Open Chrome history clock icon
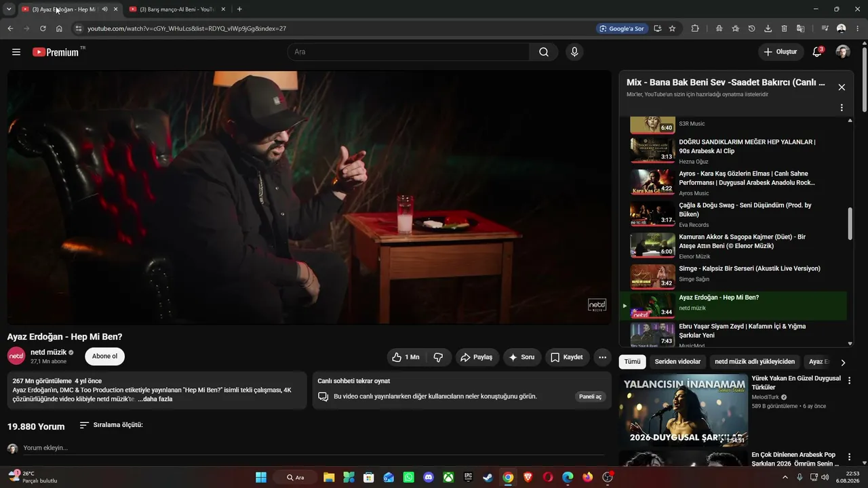 point(751,28)
